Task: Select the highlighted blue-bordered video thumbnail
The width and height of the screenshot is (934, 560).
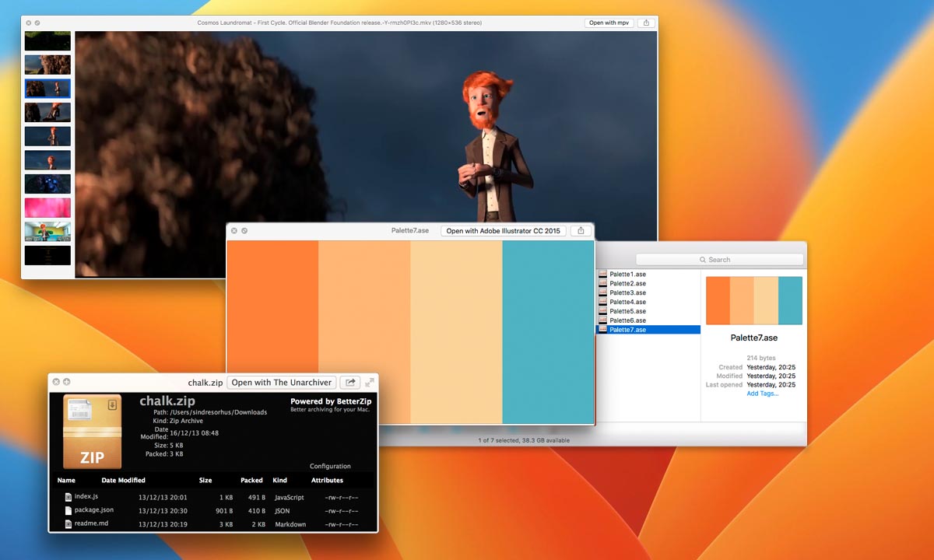Action: click(47, 89)
